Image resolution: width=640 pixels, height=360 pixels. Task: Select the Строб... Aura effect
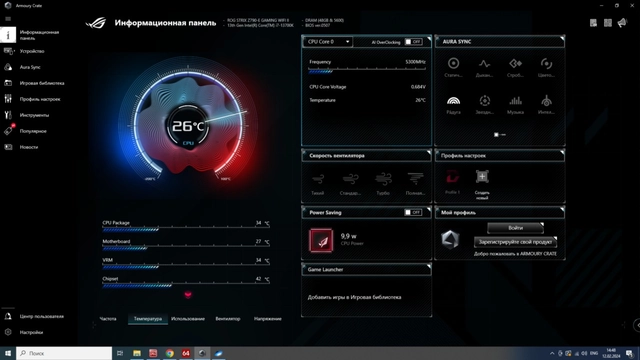tap(516, 67)
